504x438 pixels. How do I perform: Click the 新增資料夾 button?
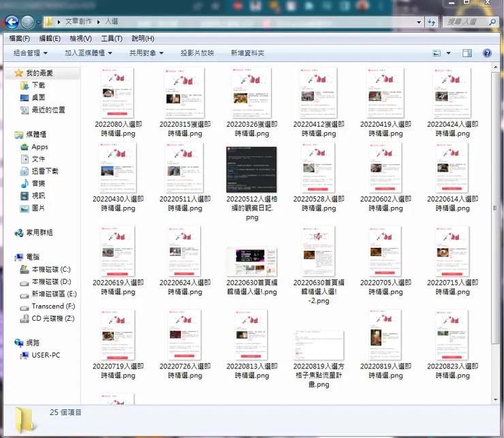coord(247,53)
